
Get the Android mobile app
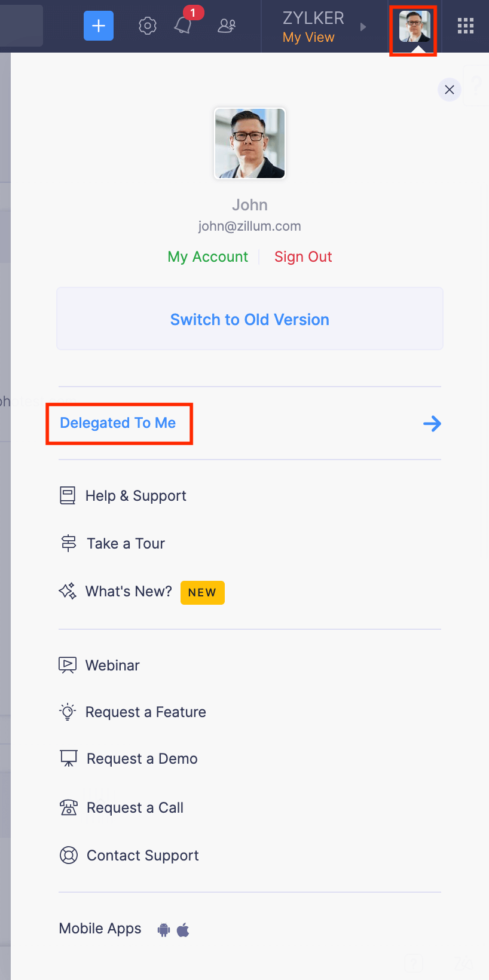point(163,929)
